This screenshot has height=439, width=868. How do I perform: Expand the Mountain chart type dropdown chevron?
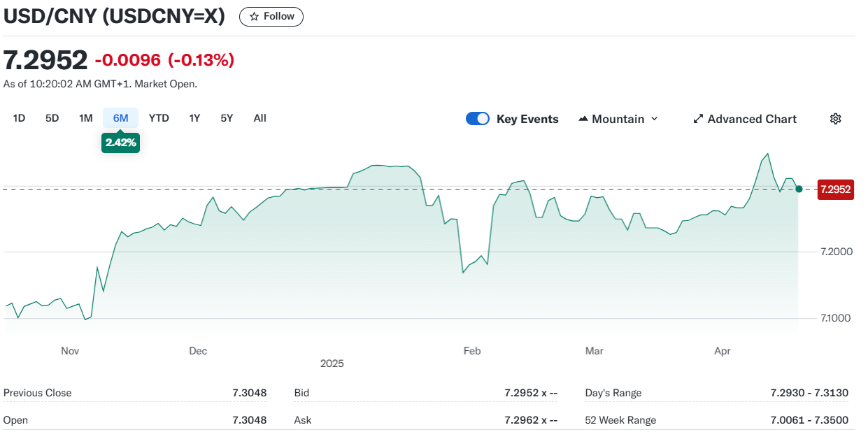point(655,119)
